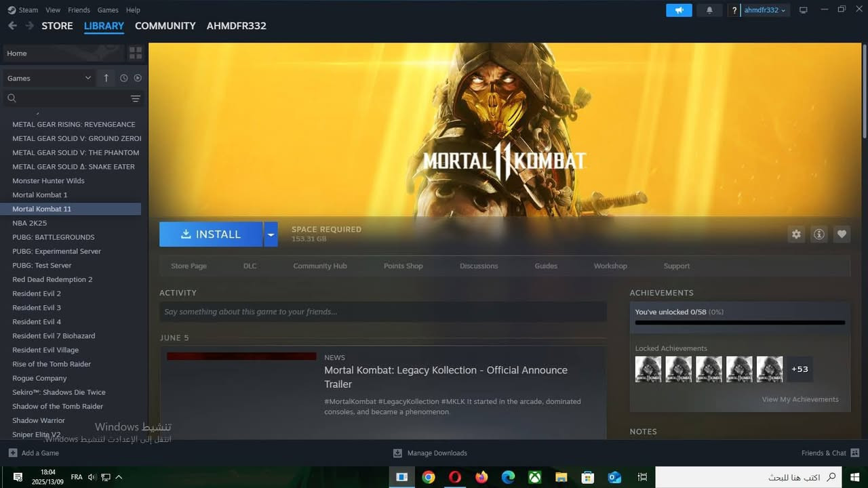Open advanced filter options icon

coord(136,99)
